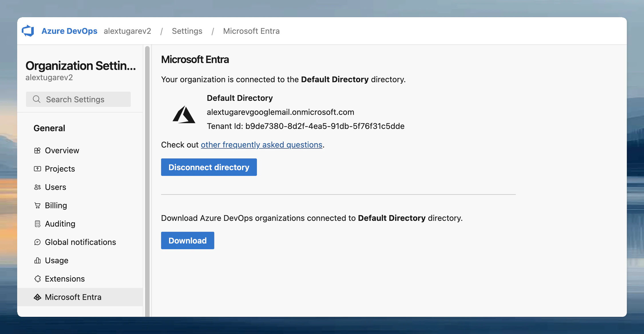Select the Usage bar chart icon
This screenshot has height=334, width=644.
tap(37, 260)
